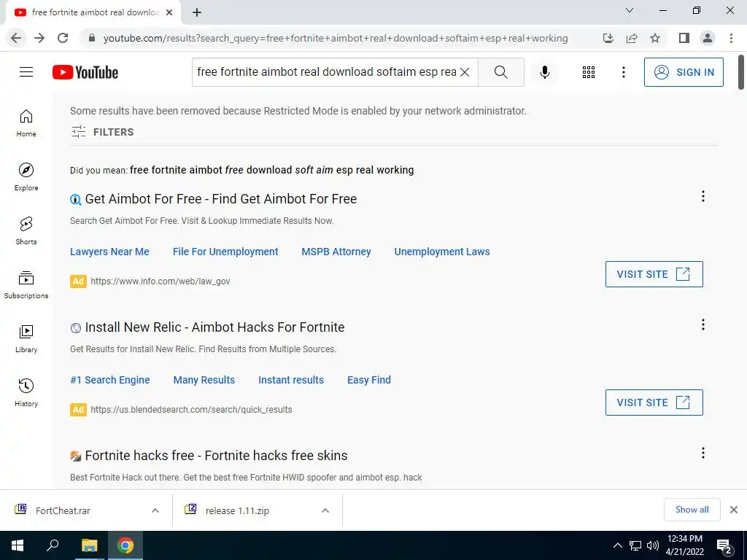Open the YouTube hamburger guide menu
The image size is (747, 560).
pos(26,72)
